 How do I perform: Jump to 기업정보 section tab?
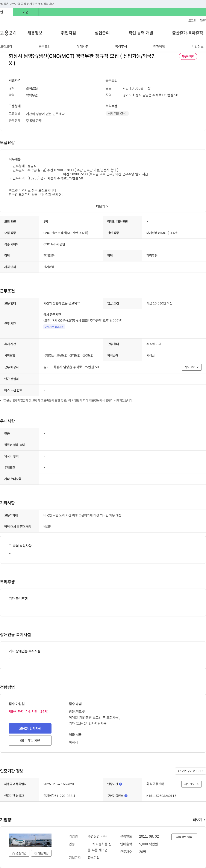coord(198,46)
